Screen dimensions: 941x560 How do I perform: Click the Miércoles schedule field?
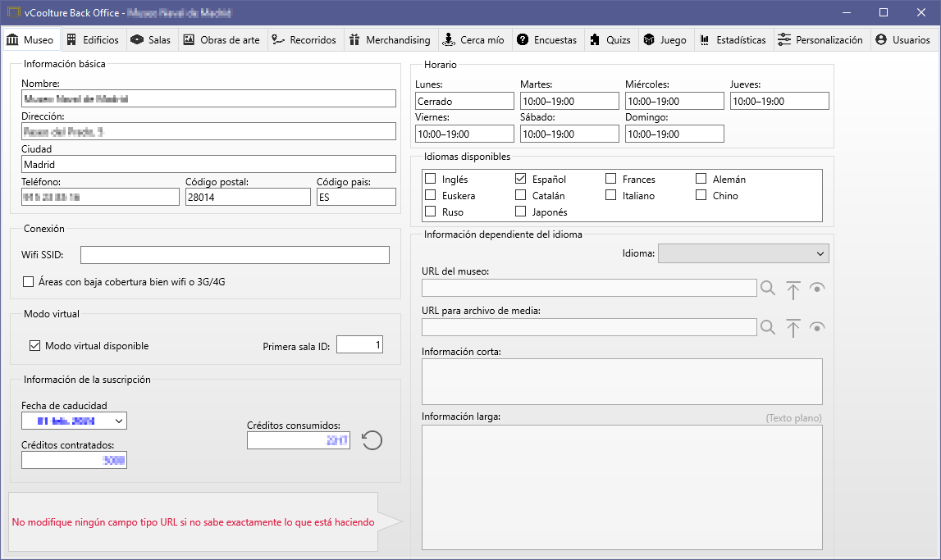(674, 101)
